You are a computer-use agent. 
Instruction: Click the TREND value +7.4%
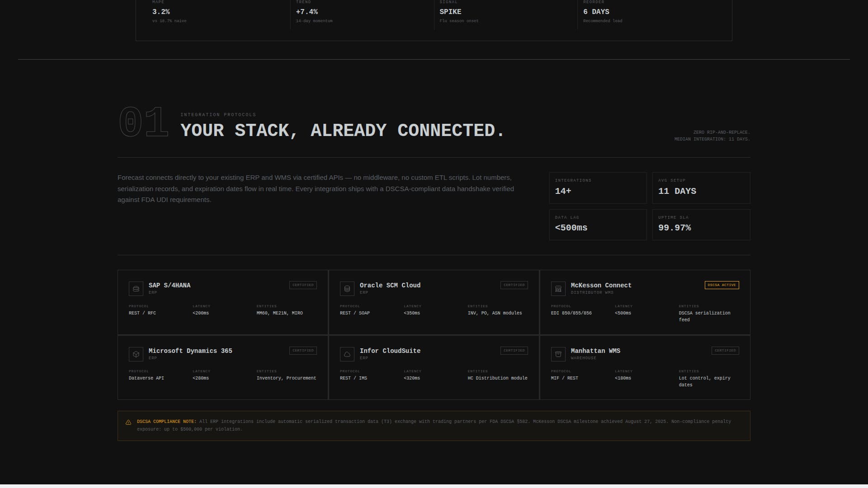pyautogui.click(x=307, y=12)
